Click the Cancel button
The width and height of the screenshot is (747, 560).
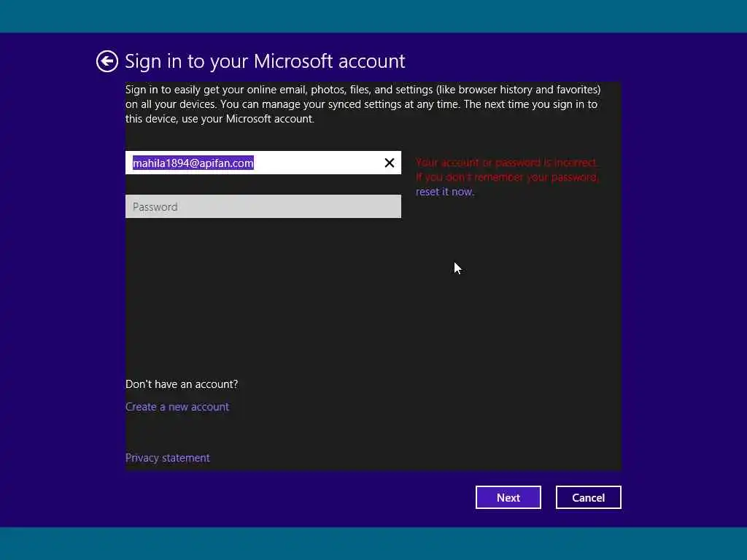[x=589, y=497]
